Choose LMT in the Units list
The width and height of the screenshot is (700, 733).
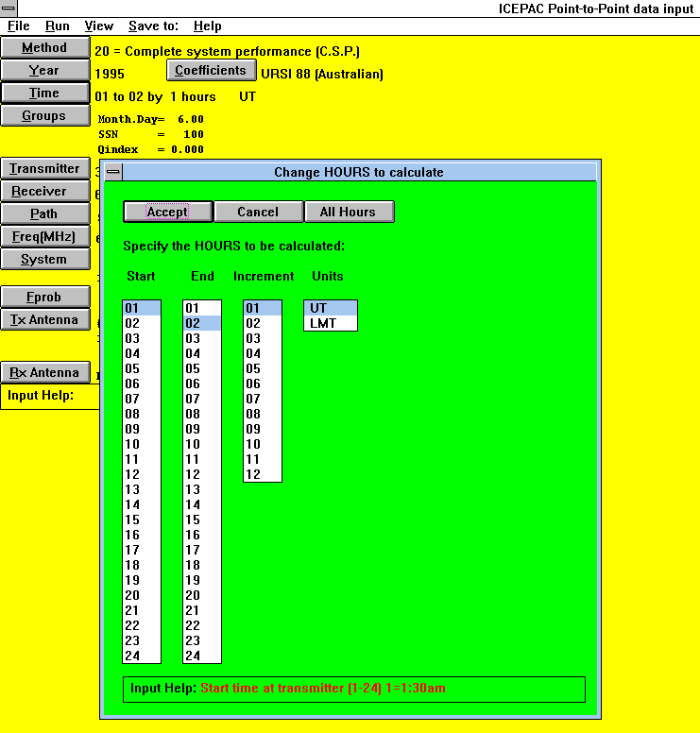[x=330, y=323]
